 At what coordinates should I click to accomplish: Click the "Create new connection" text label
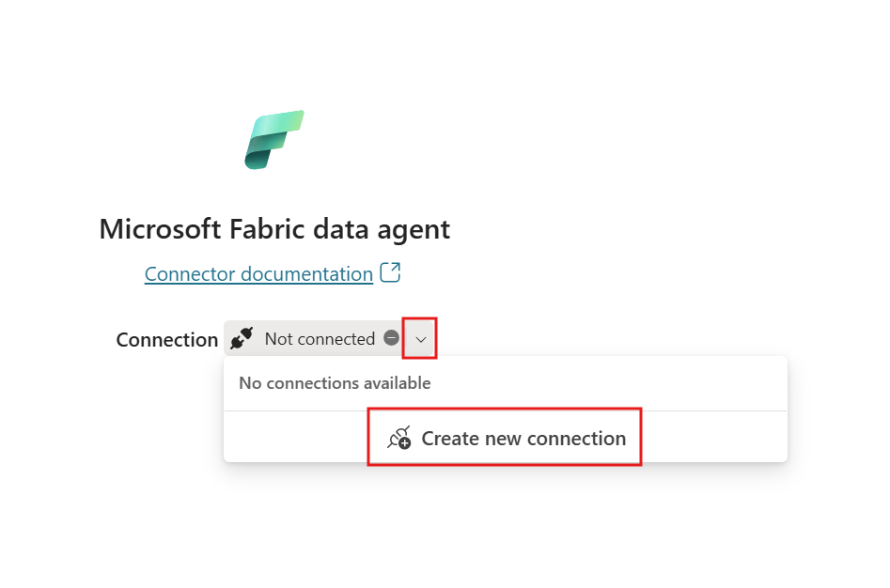(523, 438)
